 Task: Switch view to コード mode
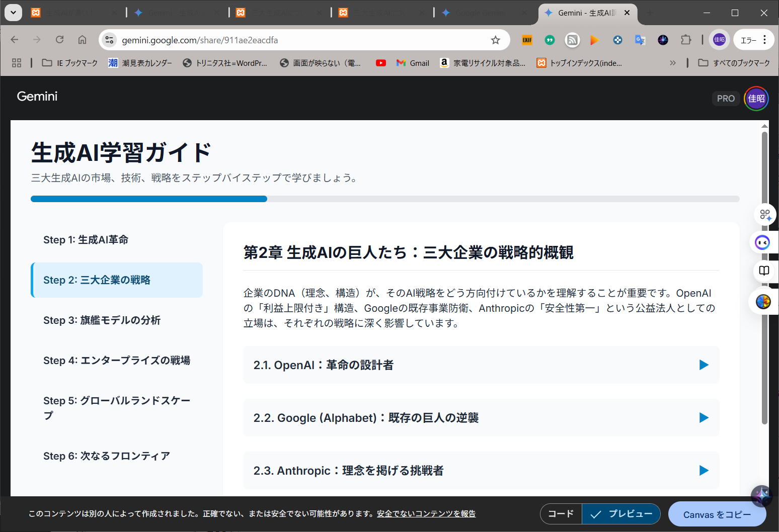click(x=561, y=514)
